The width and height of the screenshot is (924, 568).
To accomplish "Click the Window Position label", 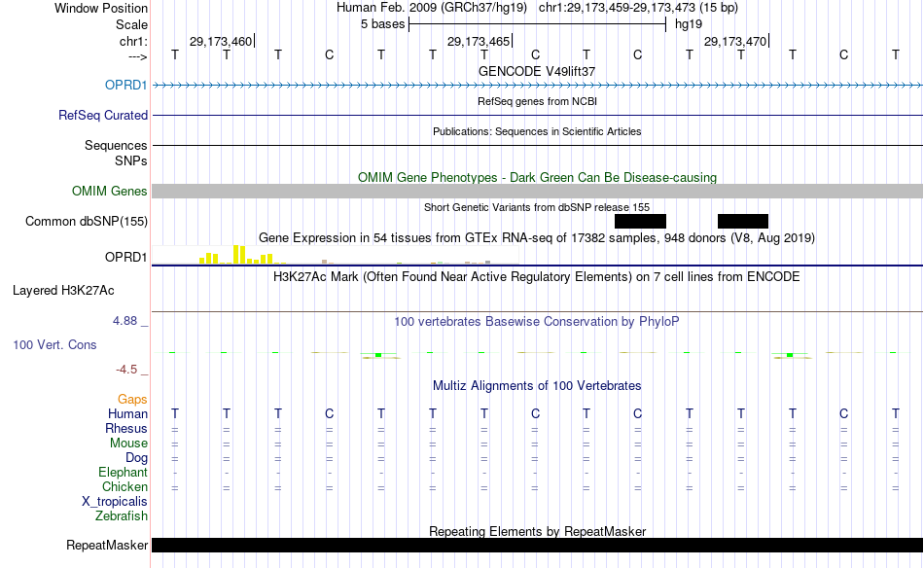I will click(x=101, y=8).
